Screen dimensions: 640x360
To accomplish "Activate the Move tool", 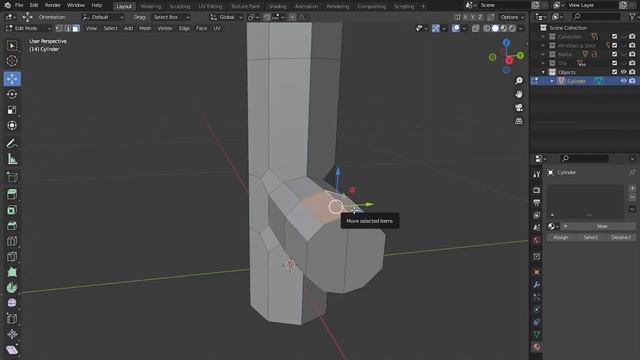I will click(12, 78).
